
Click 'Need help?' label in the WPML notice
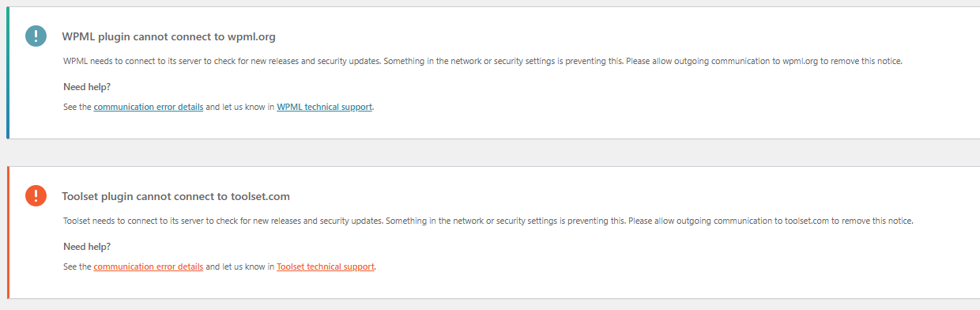pyautogui.click(x=87, y=87)
